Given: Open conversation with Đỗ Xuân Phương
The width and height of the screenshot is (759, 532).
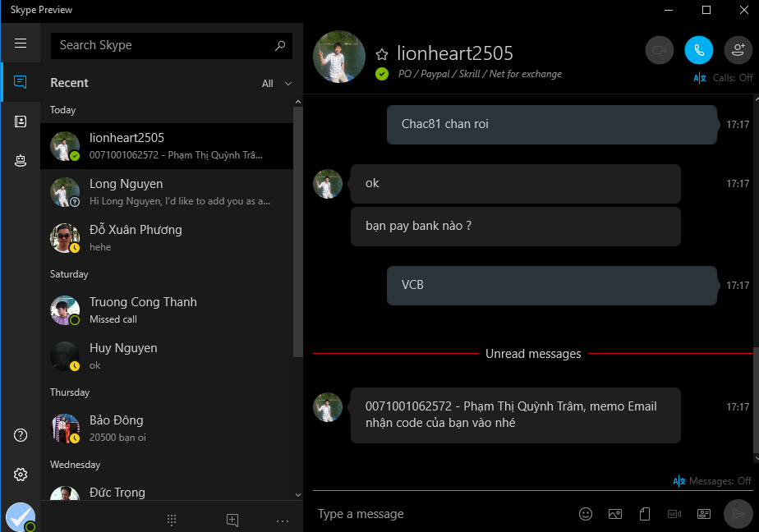Looking at the screenshot, I should click(167, 238).
